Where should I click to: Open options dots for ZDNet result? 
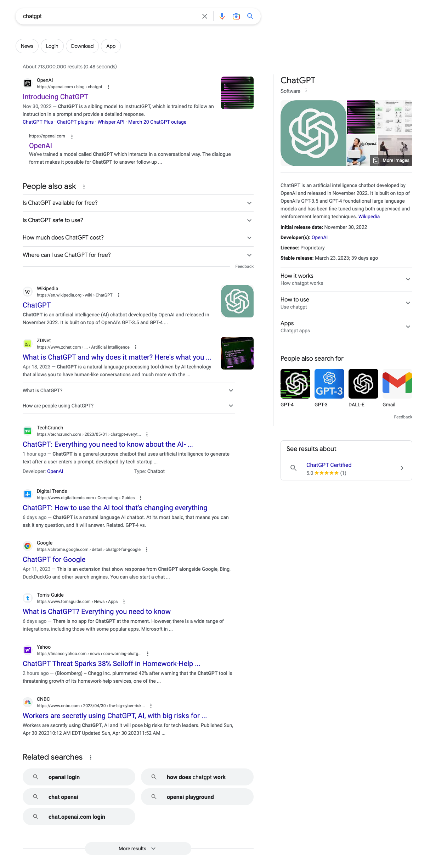coord(136,347)
